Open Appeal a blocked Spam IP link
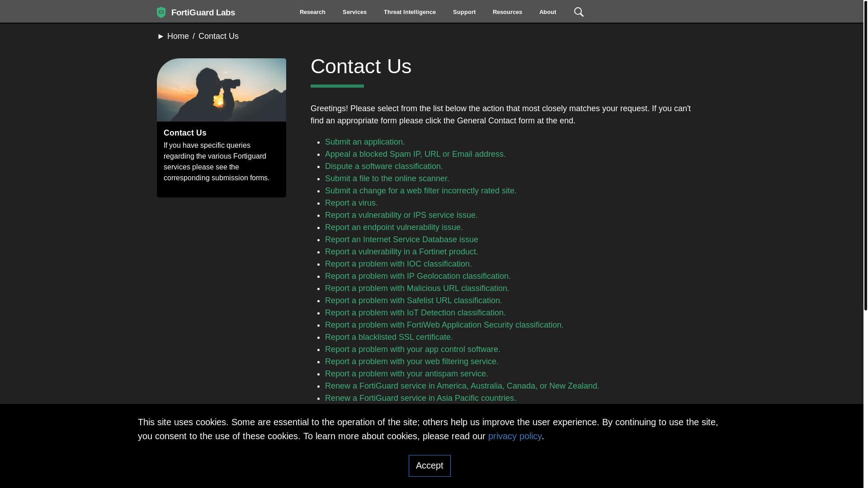Screen dimensions: 868x488 [415, 154]
